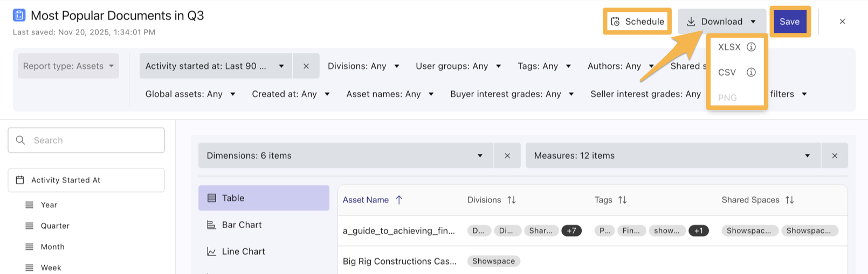The height and width of the screenshot is (274, 868).
Task: Open the Divisions filter dropdown
Action: (x=363, y=66)
